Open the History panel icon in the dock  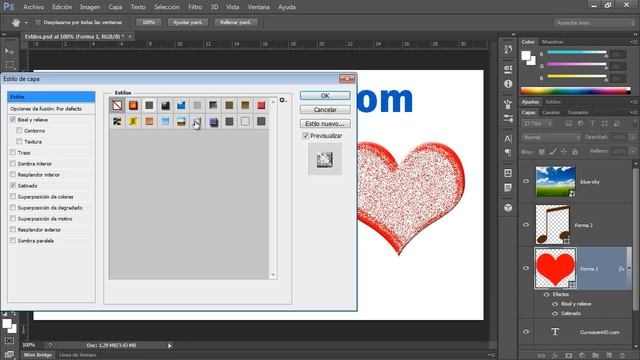[508, 49]
